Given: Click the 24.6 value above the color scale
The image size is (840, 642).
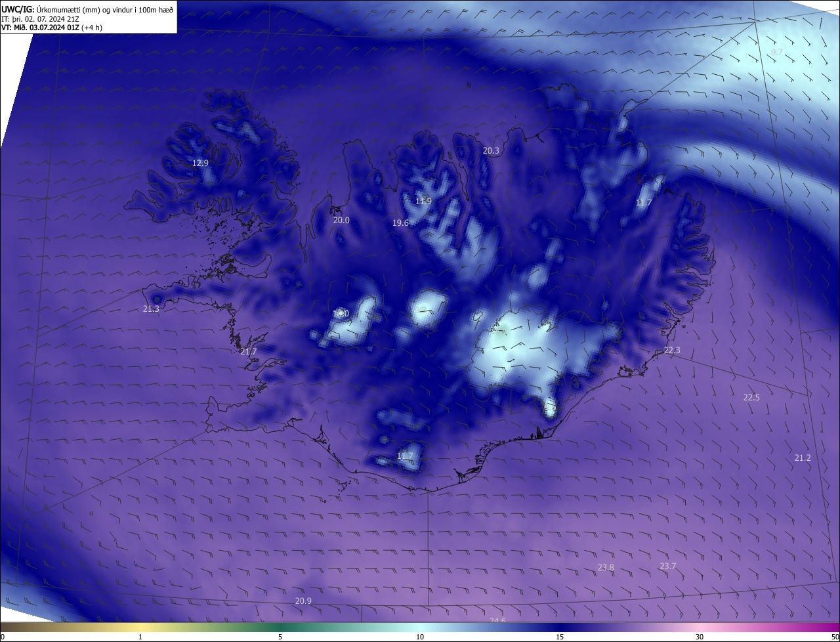Looking at the screenshot, I should pos(497,620).
